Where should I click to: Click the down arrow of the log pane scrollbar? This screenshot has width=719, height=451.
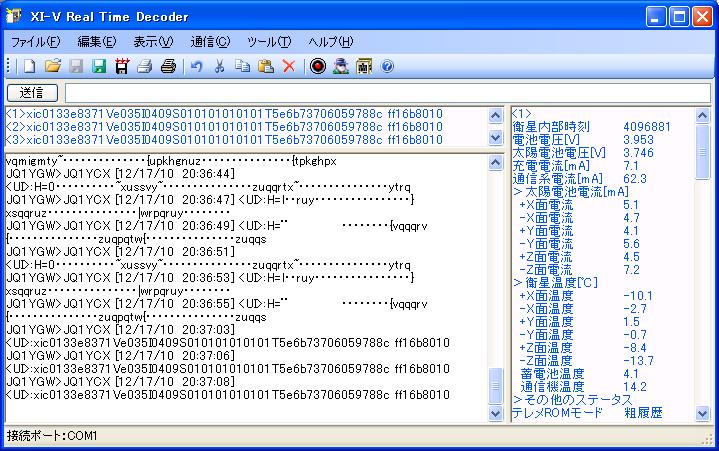[x=495, y=413]
